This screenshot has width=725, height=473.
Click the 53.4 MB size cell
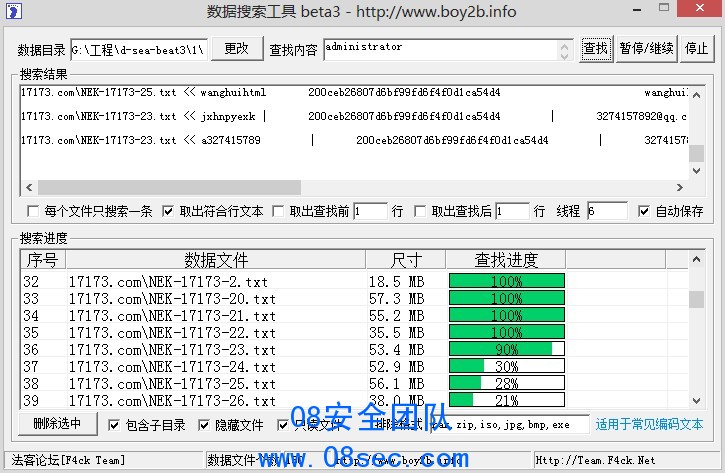[396, 350]
